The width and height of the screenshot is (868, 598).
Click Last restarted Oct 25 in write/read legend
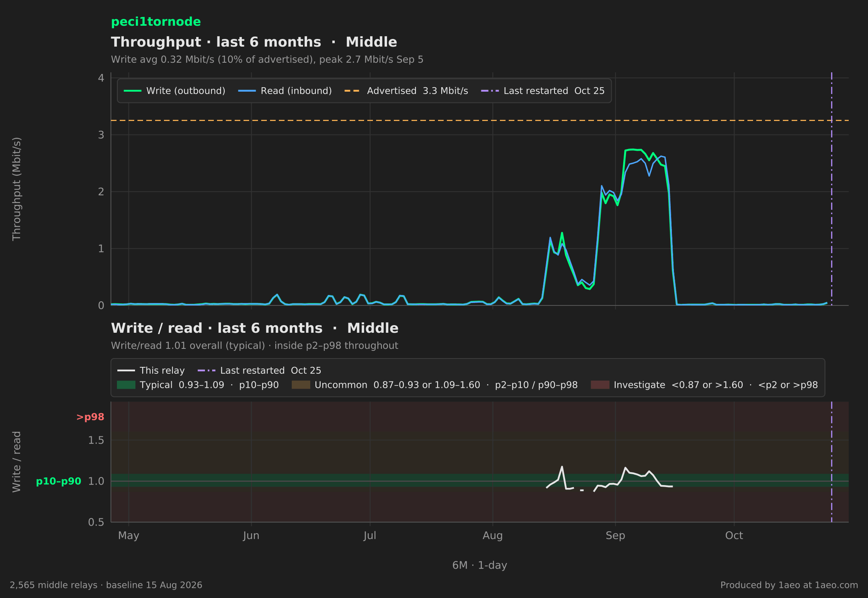[x=259, y=371]
